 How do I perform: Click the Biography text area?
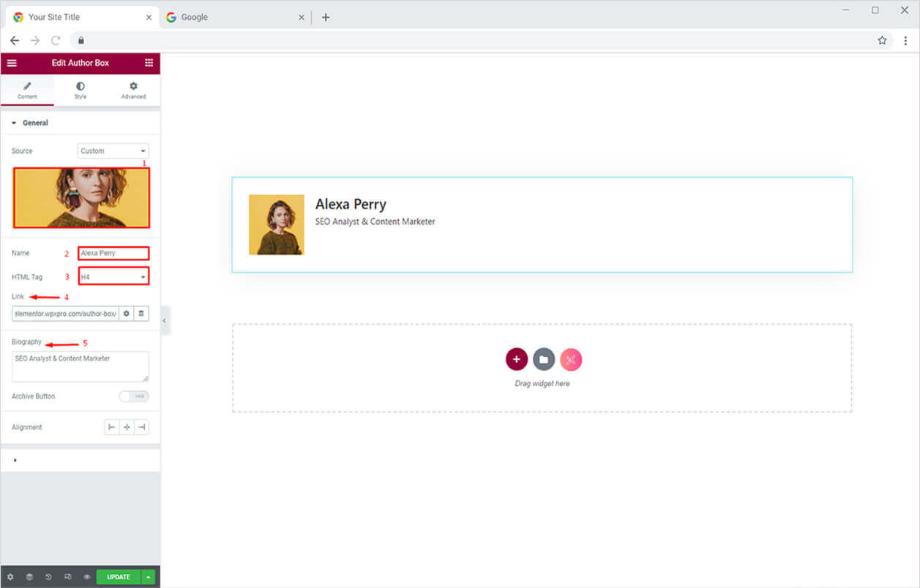click(x=80, y=366)
